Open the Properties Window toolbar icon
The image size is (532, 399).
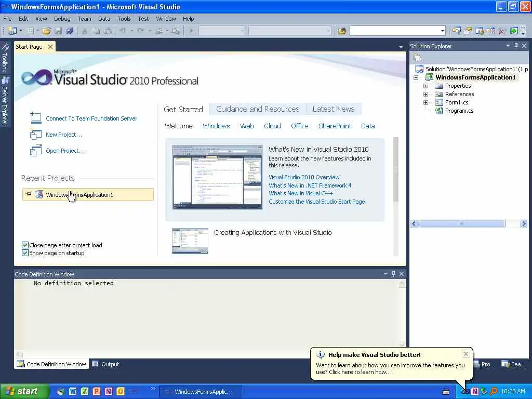click(x=468, y=31)
